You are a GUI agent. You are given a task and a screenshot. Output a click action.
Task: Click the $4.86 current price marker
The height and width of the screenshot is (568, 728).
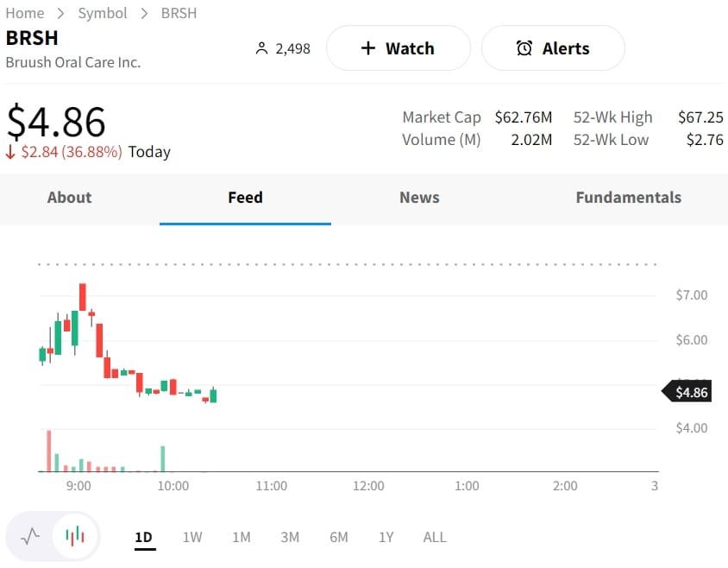tap(689, 393)
